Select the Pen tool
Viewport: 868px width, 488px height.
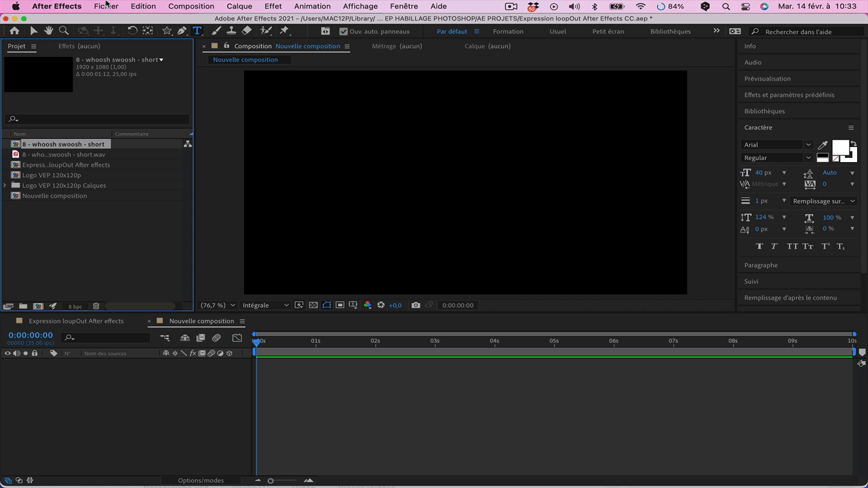coord(182,31)
